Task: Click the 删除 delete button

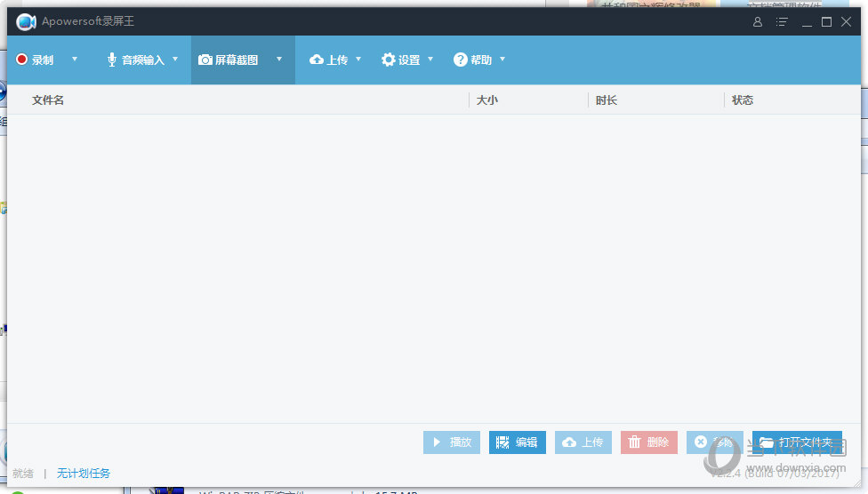Action: click(x=648, y=442)
